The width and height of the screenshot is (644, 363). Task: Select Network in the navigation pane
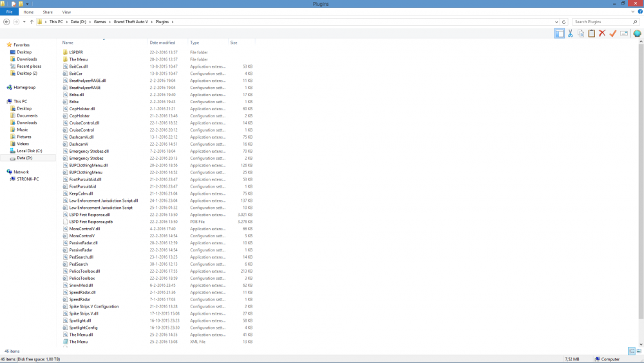click(x=21, y=172)
